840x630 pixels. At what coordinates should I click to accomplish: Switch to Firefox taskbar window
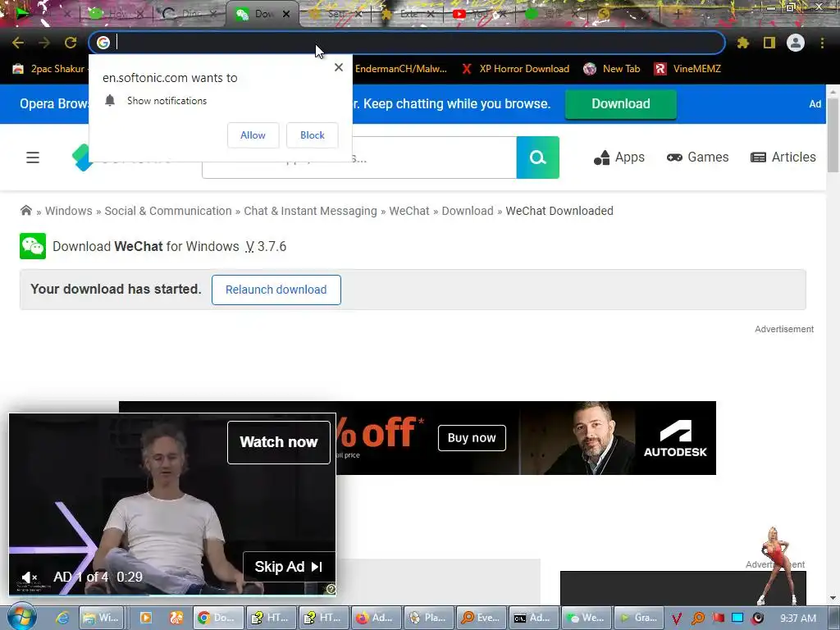pos(376,618)
